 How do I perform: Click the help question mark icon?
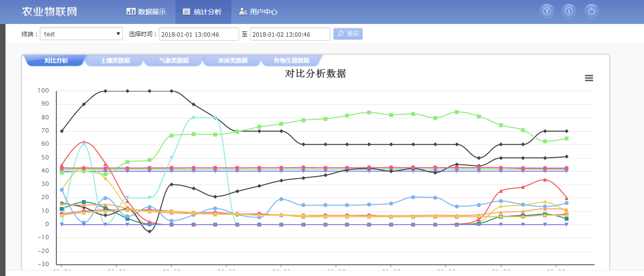tap(547, 11)
